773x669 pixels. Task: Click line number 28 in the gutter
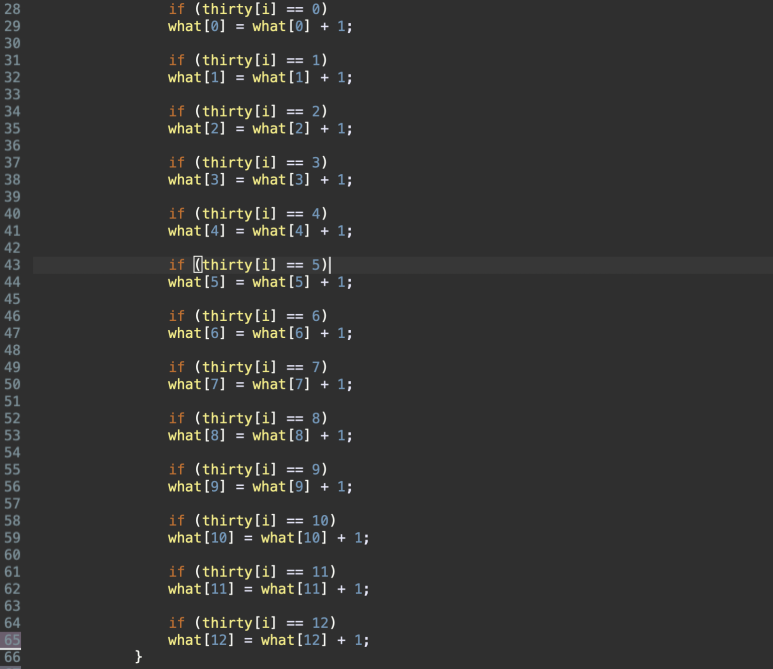point(12,9)
